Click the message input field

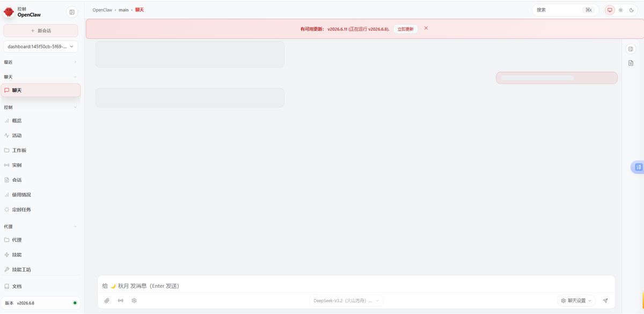coord(356,286)
